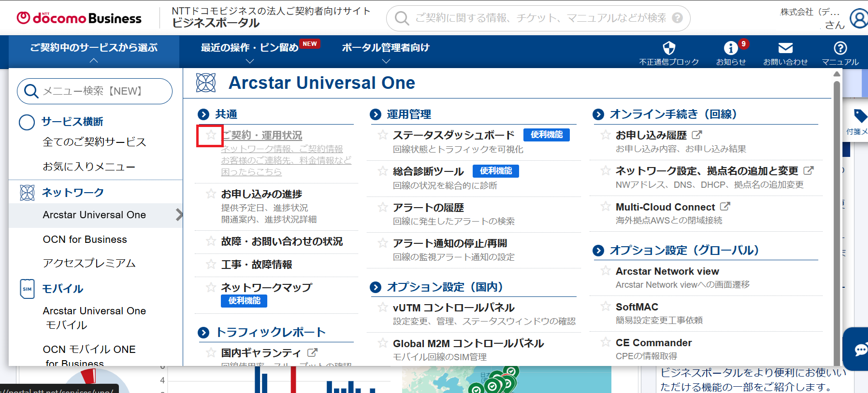Click the menu panel vertical scrollbar
The width and height of the screenshot is (868, 393).
pos(837,217)
